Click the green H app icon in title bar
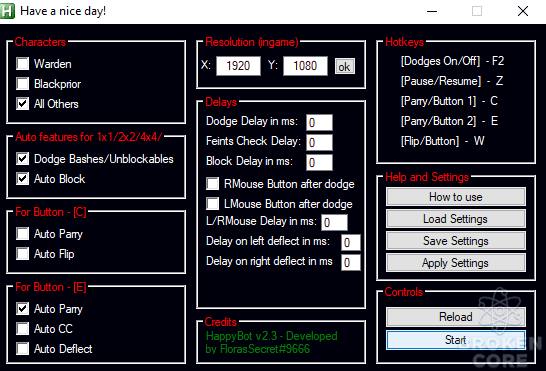The width and height of the screenshot is (546, 371). click(7, 11)
